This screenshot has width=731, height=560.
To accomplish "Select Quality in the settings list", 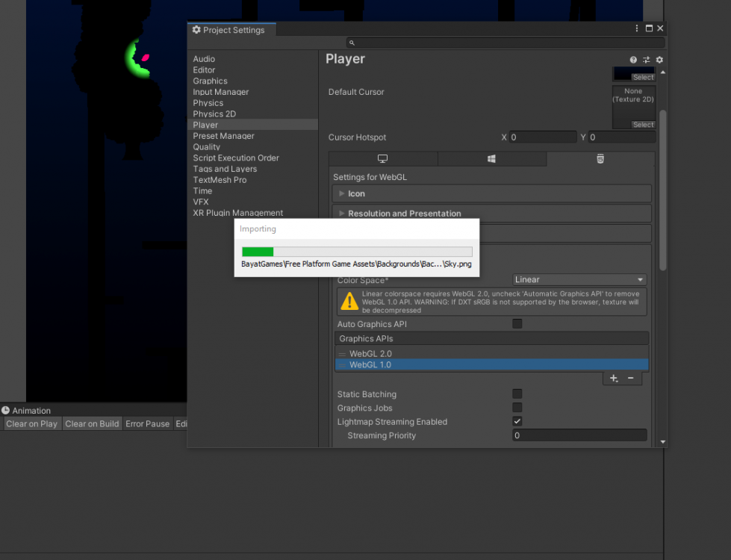I will pos(206,147).
